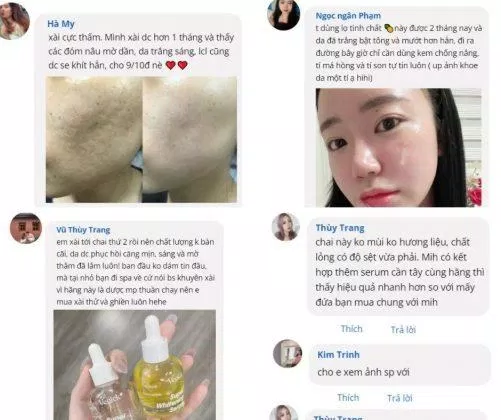This screenshot has height=420, width=501.
Task: Open Thùy Trang's profile avatar
Action: click(286, 227)
